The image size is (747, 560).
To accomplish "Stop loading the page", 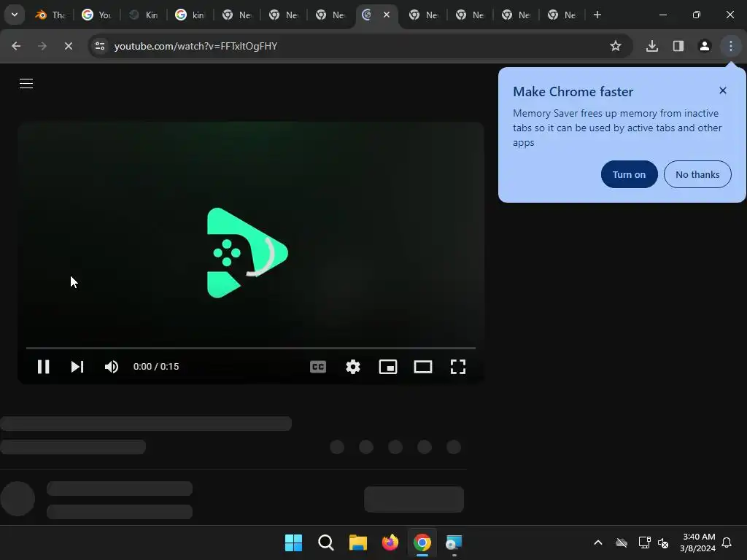I will (68, 46).
